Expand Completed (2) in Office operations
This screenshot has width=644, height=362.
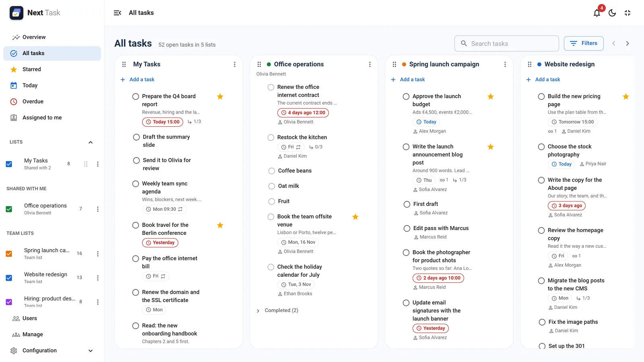[277, 311]
